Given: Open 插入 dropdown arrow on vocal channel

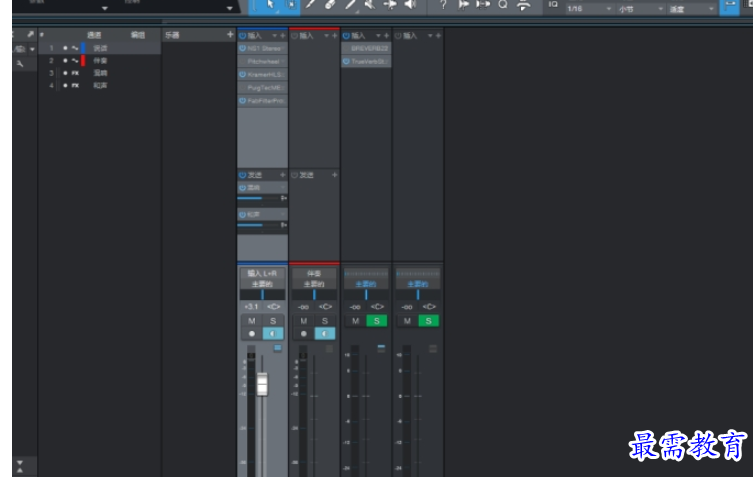Looking at the screenshot, I should point(275,36).
